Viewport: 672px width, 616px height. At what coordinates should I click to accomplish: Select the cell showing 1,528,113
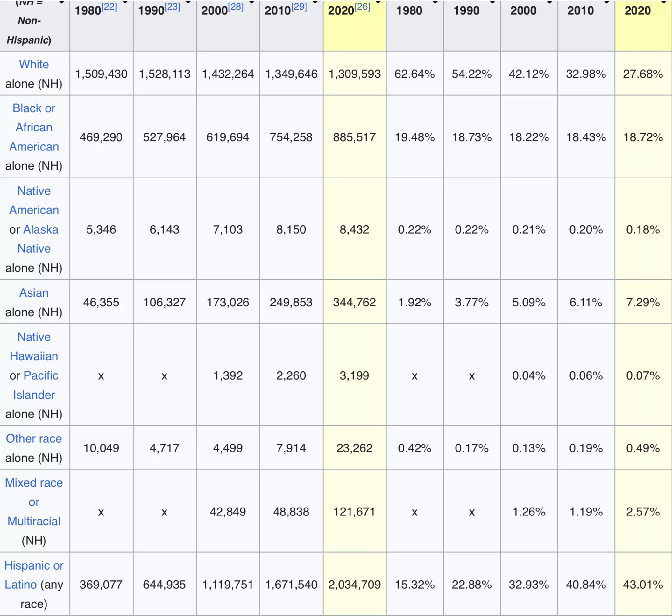pos(165,73)
